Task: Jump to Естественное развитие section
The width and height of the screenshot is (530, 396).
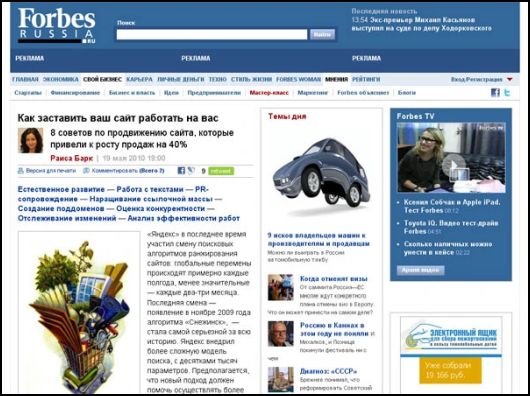Action: pyautogui.click(x=61, y=189)
